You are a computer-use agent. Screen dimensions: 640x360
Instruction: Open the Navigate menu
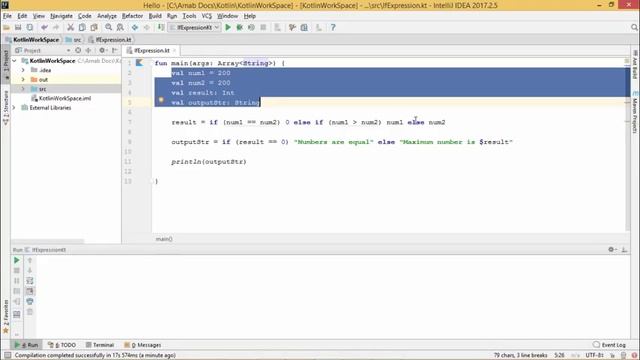tap(61, 16)
